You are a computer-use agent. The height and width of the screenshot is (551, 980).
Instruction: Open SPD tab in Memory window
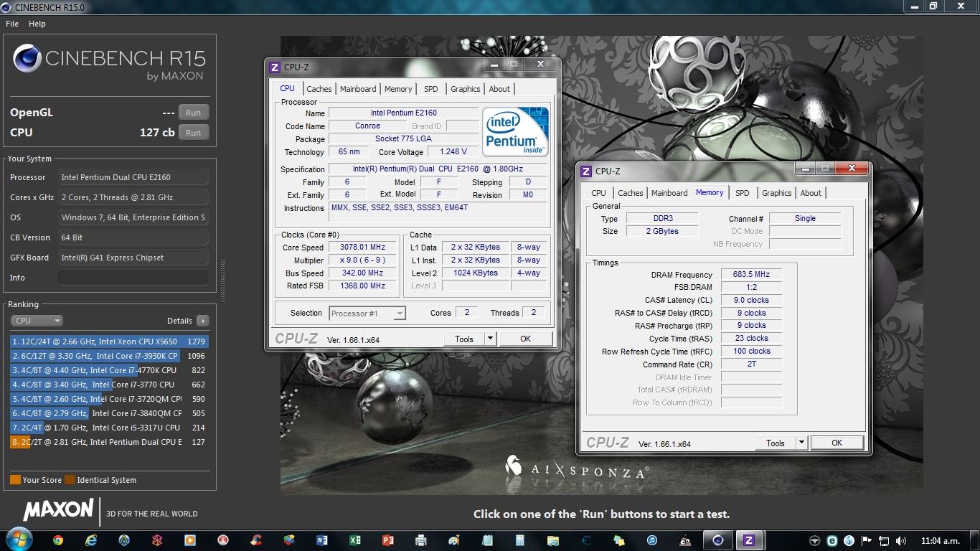(x=743, y=193)
